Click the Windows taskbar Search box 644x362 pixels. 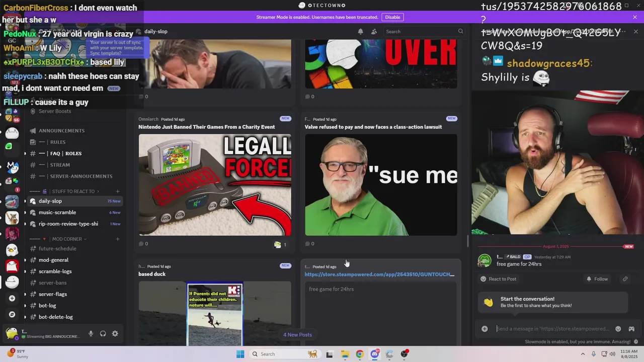[x=285, y=354]
